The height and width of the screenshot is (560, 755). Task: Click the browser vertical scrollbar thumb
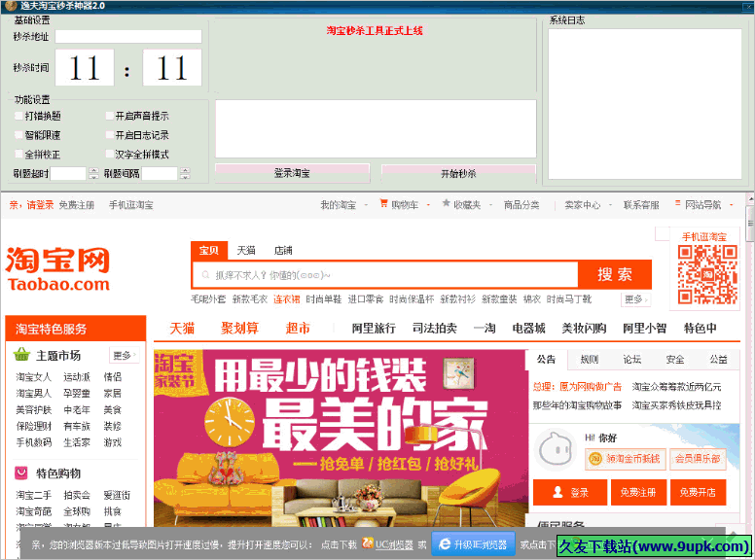click(750, 224)
